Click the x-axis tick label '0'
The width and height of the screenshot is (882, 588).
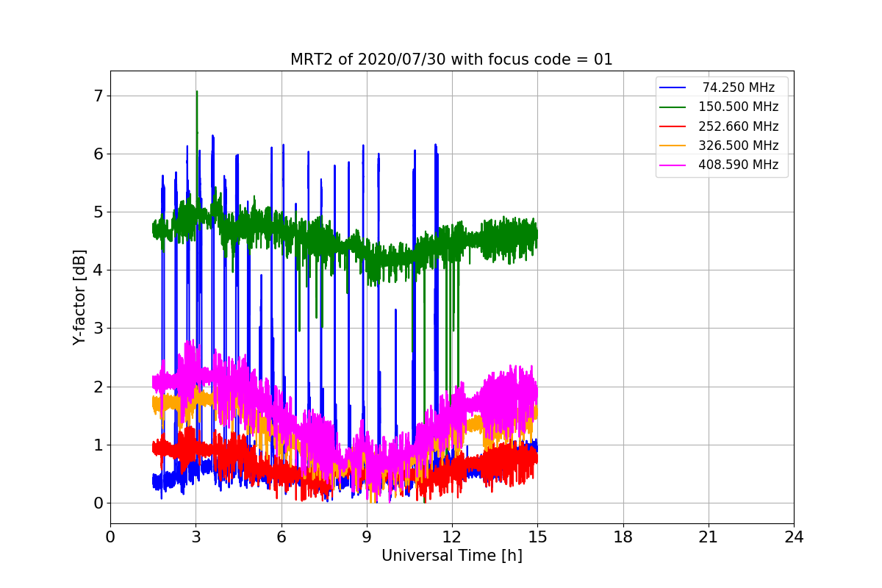(110, 537)
